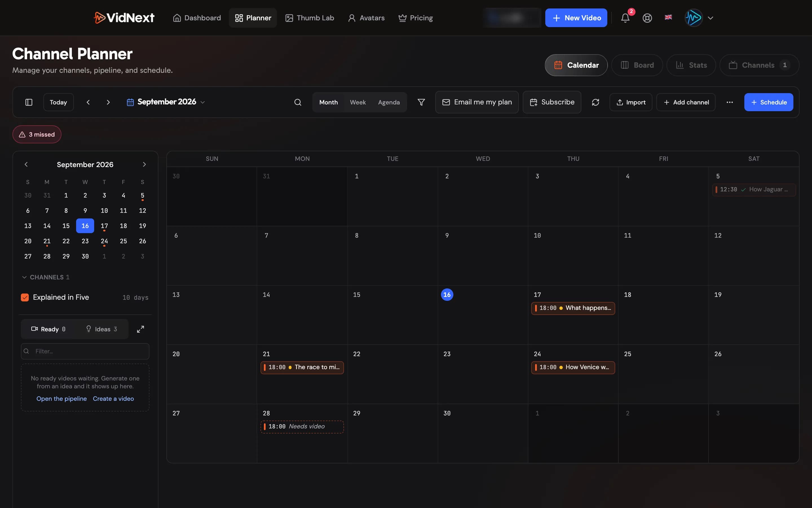Viewport: 812px width, 508px height.
Task: Open the filter funnel icon
Action: pos(421,102)
